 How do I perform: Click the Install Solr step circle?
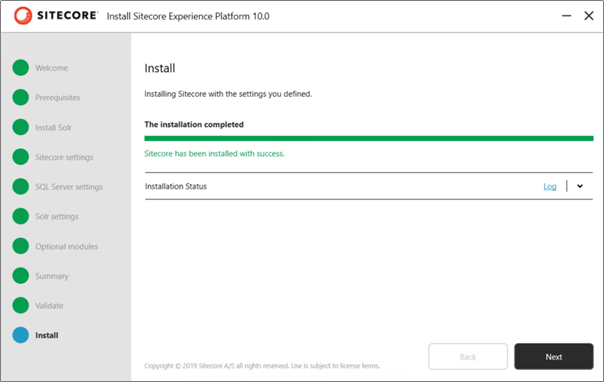click(x=20, y=127)
